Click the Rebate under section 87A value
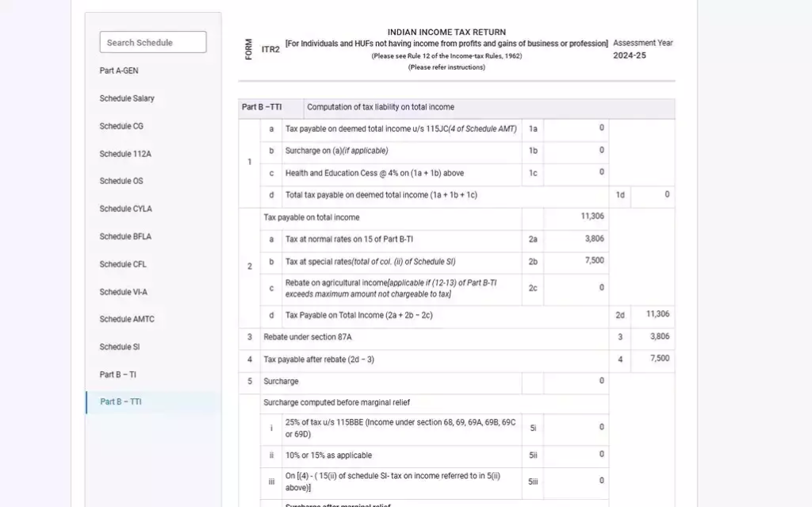 pyautogui.click(x=652, y=336)
